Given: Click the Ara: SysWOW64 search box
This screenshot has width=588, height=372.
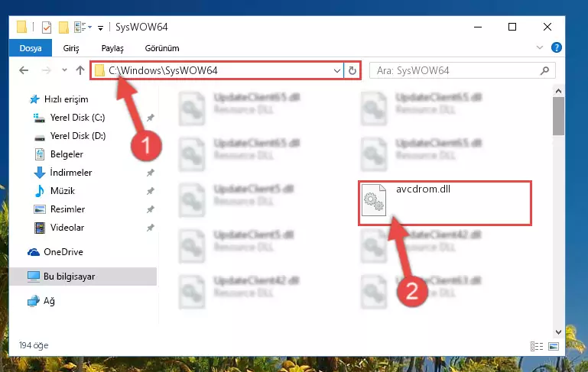Looking at the screenshot, I should coord(462,70).
